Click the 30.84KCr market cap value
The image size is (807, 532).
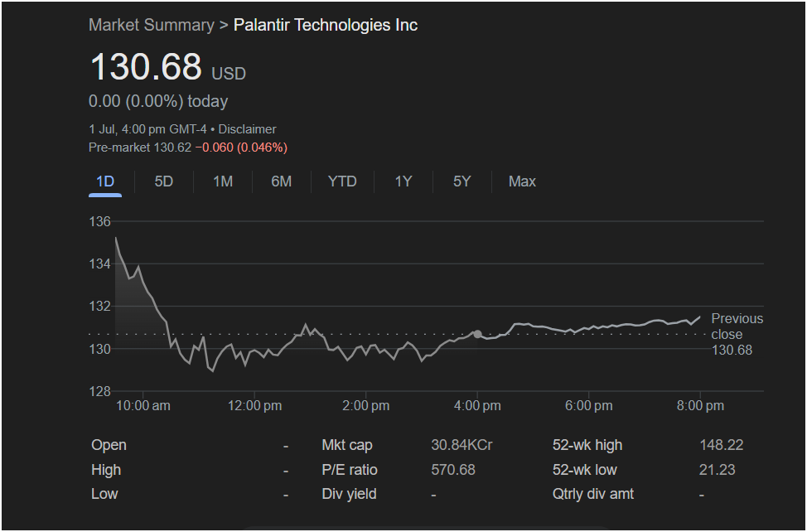(461, 445)
